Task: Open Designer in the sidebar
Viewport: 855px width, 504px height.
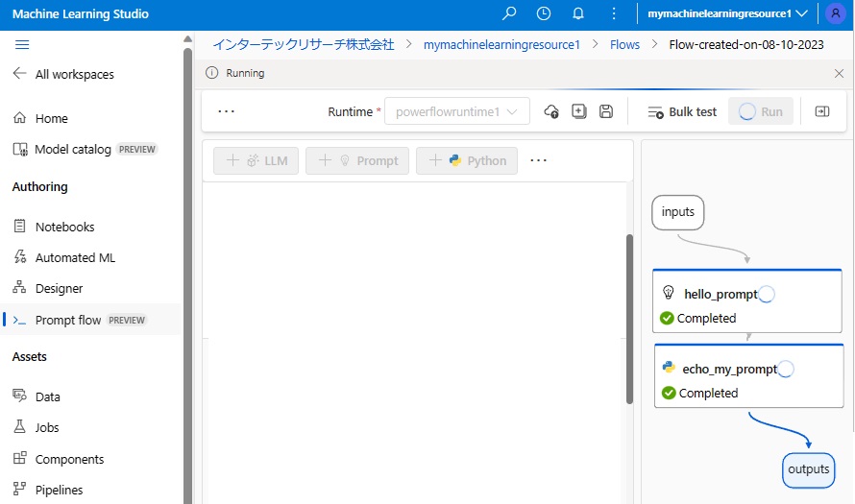Action: point(48,288)
